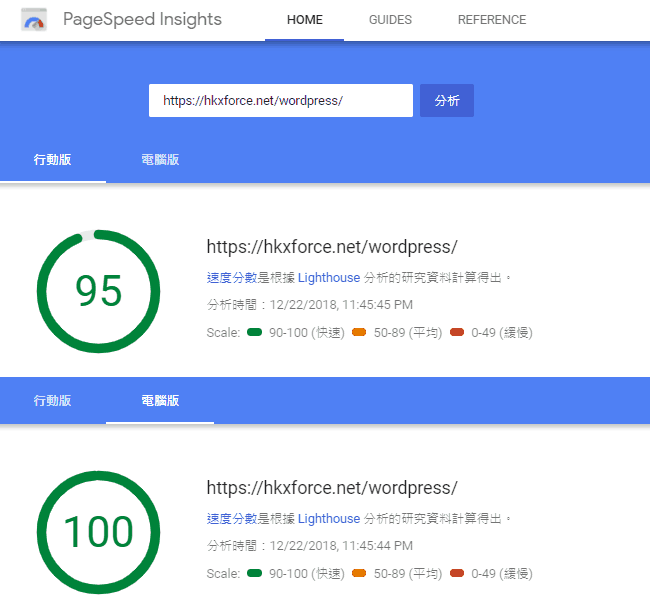650x615 pixels.
Task: Open the REFERENCE tab
Action: pyautogui.click(x=492, y=20)
